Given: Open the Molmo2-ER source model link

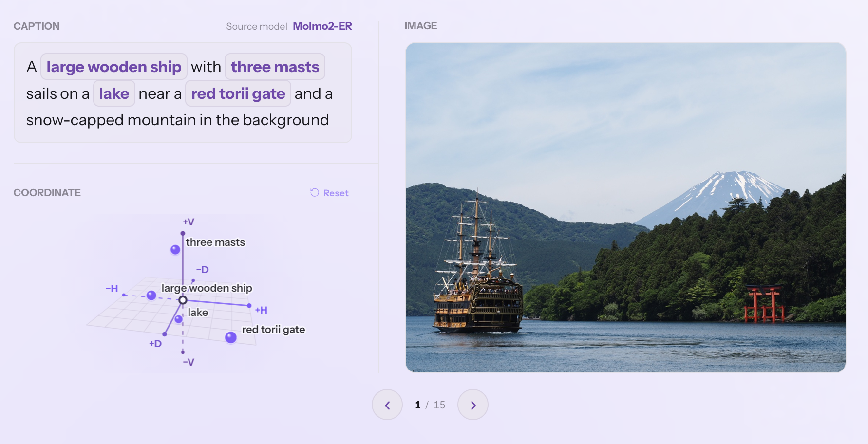Looking at the screenshot, I should [322, 26].
